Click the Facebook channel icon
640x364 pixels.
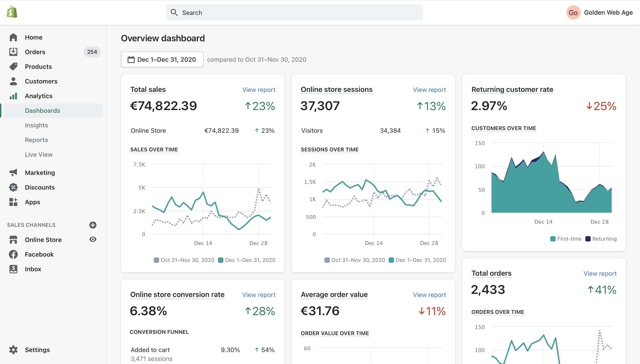tap(13, 254)
